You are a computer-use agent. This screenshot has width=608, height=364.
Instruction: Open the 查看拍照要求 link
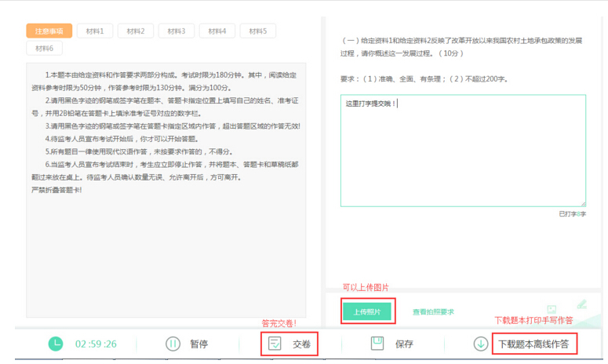433,311
